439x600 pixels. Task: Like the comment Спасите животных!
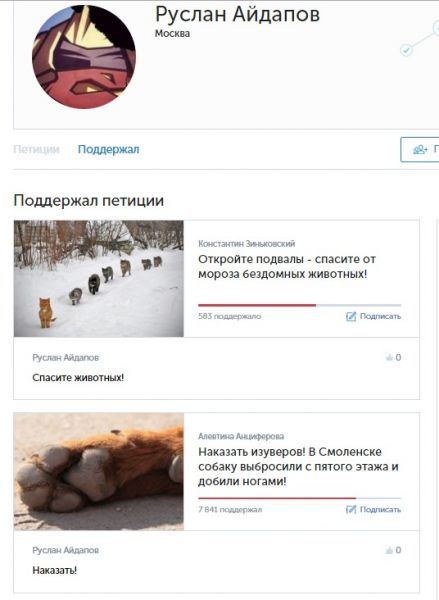(393, 357)
